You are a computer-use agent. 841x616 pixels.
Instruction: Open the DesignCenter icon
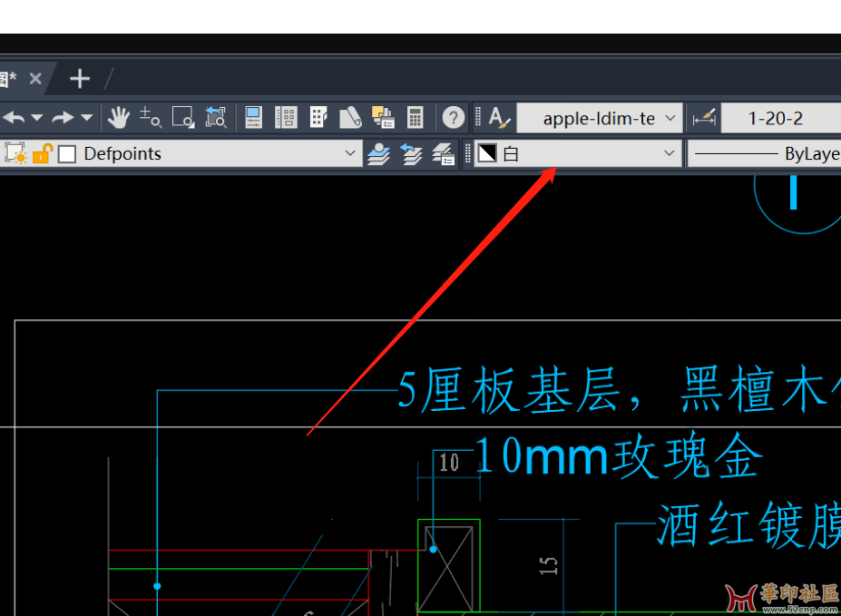point(287,117)
